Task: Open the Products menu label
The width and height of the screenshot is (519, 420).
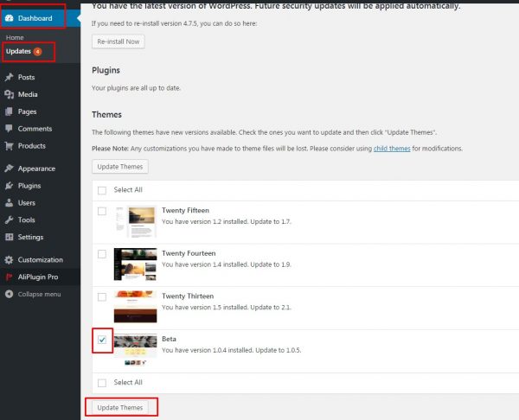Action: (32, 146)
